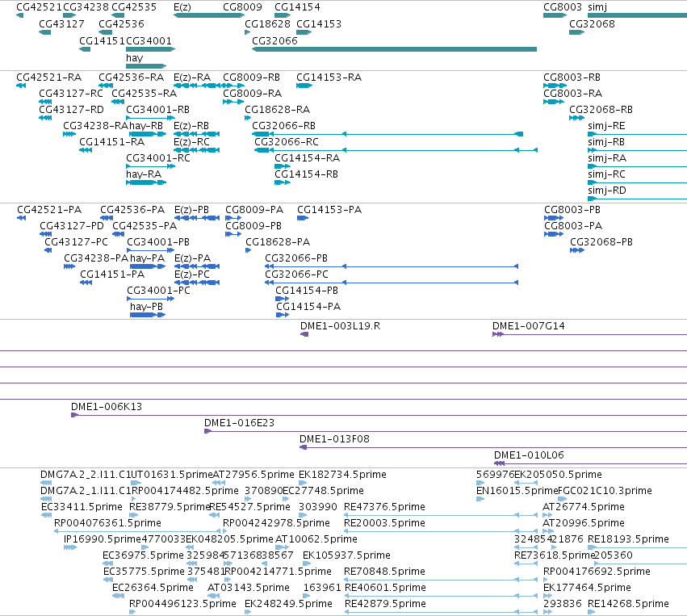The image size is (687, 616).
Task: Select EST EC26364.5prime
Action: 119,596
